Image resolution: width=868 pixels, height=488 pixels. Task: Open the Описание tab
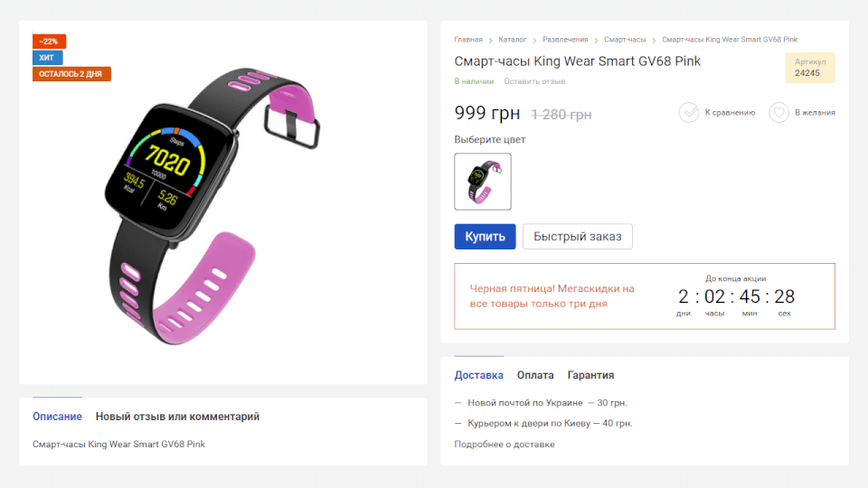(x=57, y=417)
